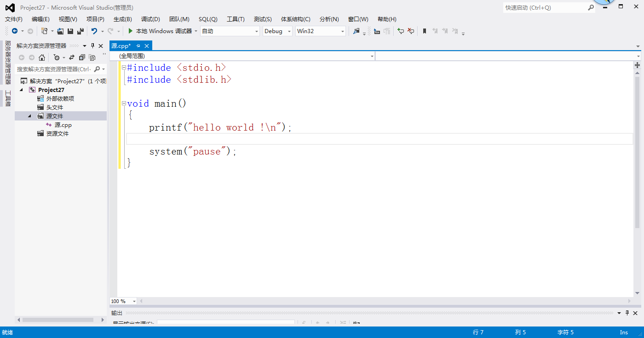Screen dimensions: 644x338
Task: Click the Comment Selection toolbar icon
Action: point(401,31)
